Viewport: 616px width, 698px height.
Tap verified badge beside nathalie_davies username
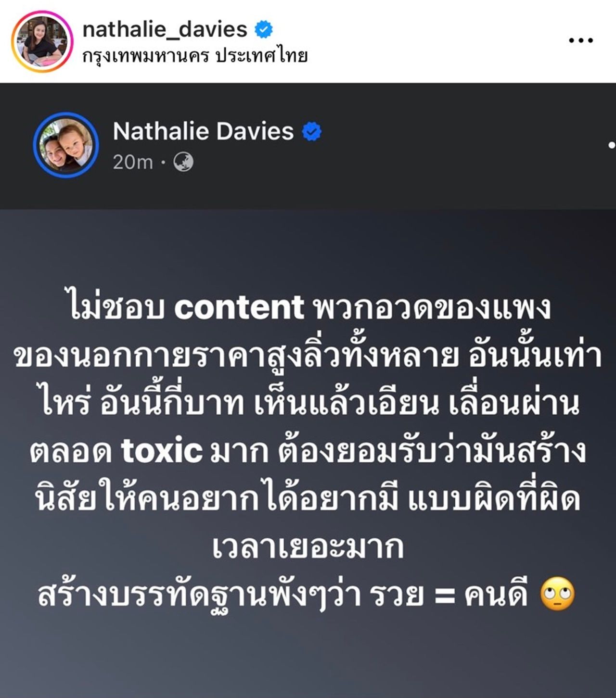coord(263,29)
